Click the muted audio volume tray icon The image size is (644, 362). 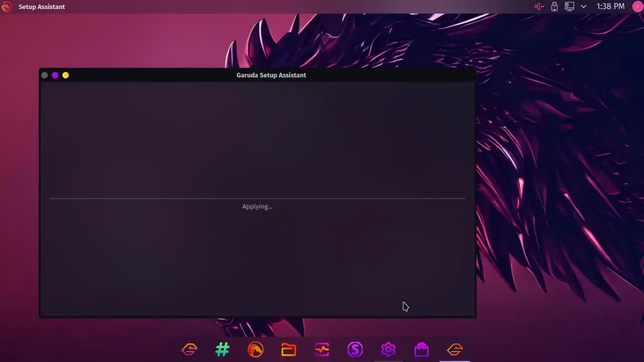pyautogui.click(x=539, y=7)
